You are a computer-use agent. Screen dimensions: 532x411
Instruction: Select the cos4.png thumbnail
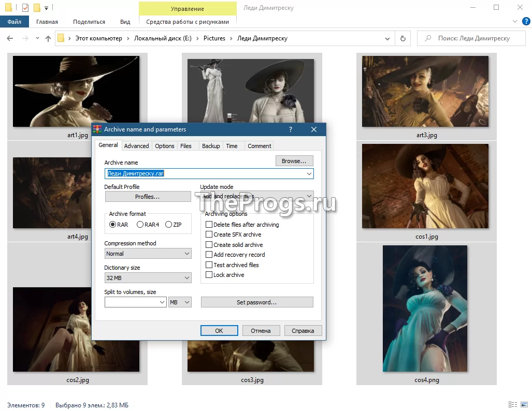tap(425, 309)
